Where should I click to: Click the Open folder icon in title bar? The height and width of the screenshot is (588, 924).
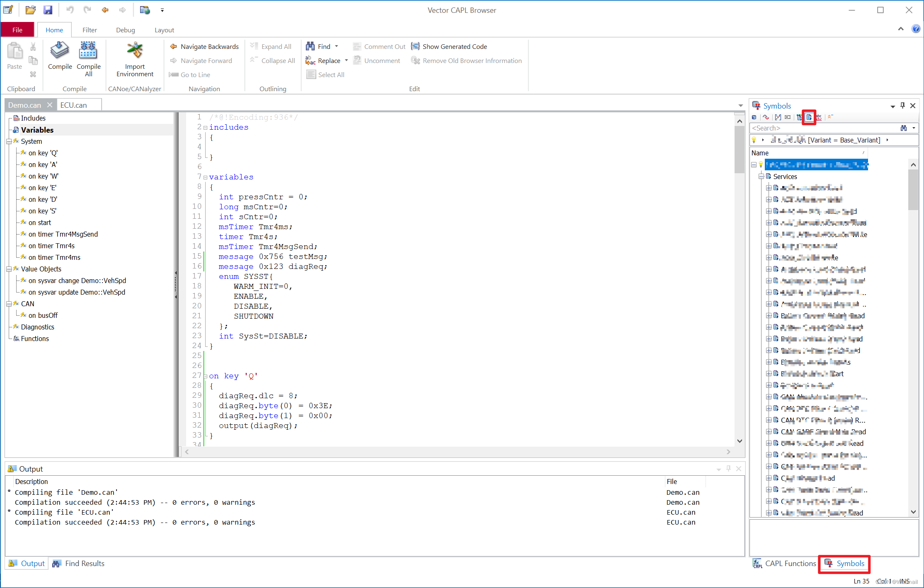(x=30, y=10)
